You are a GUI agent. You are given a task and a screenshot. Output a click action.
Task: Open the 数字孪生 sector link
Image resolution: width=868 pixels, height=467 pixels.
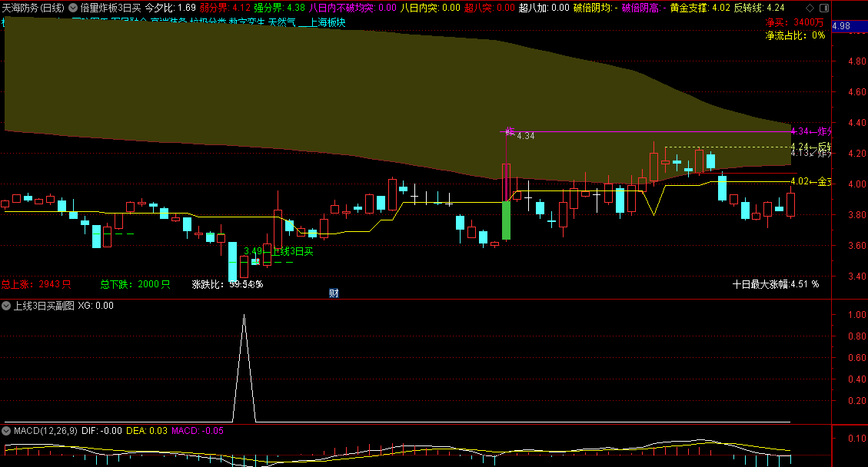(246, 23)
